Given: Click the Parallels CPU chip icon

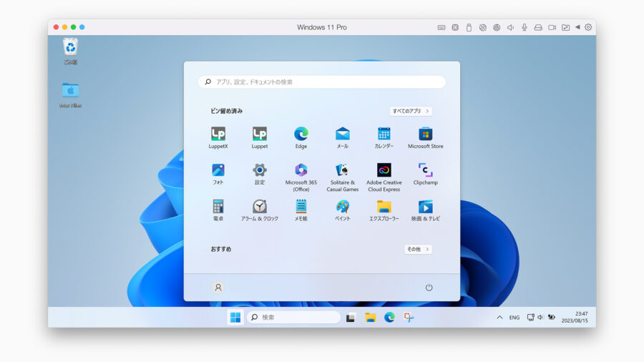Looking at the screenshot, I should click(455, 27).
